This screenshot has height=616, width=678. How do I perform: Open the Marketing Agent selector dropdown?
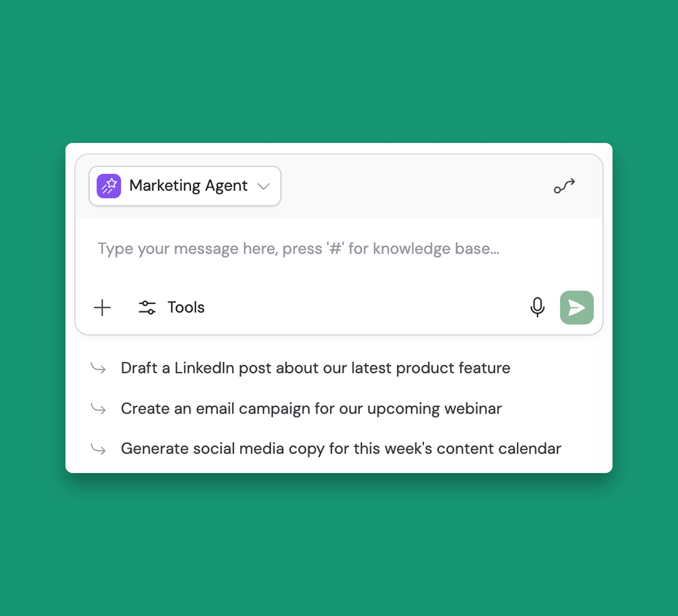click(x=185, y=186)
